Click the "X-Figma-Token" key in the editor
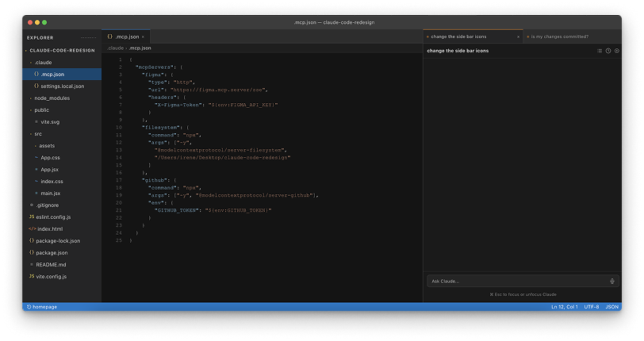The image size is (644, 341). coord(178,105)
